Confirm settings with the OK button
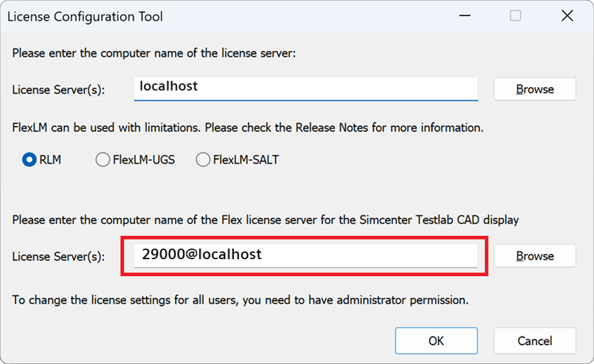Viewport: 594px width, 364px height. coord(436,341)
